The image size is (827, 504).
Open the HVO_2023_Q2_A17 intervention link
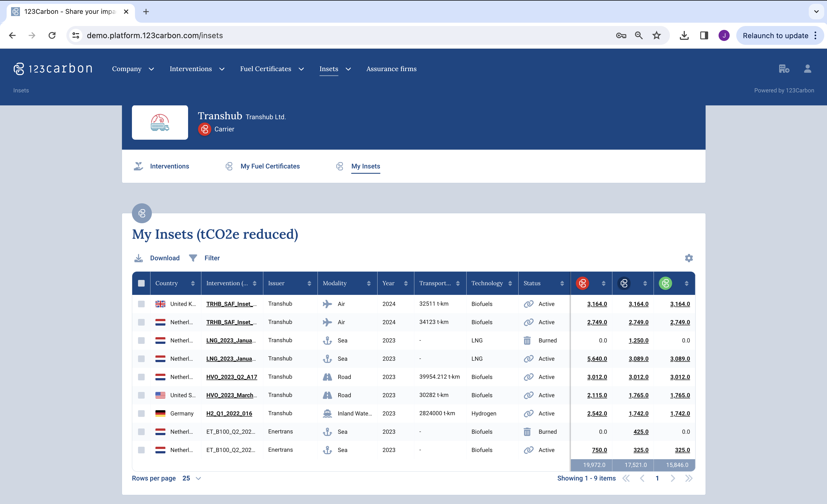point(232,377)
